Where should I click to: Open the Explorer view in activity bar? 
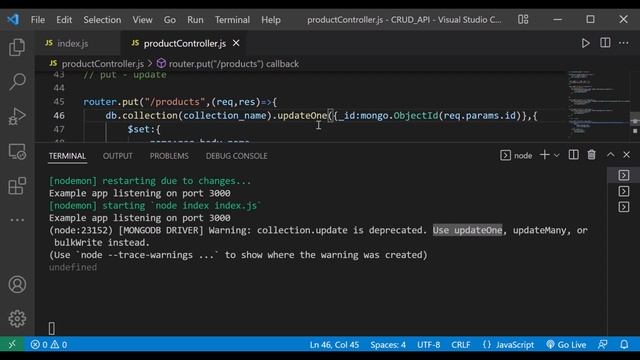click(17, 47)
